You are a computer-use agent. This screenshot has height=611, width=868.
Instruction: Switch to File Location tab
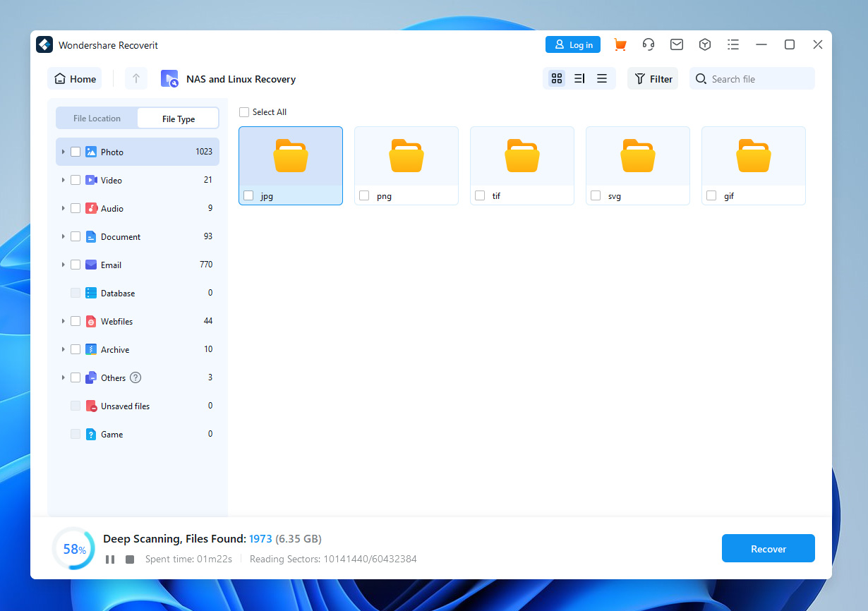(97, 119)
